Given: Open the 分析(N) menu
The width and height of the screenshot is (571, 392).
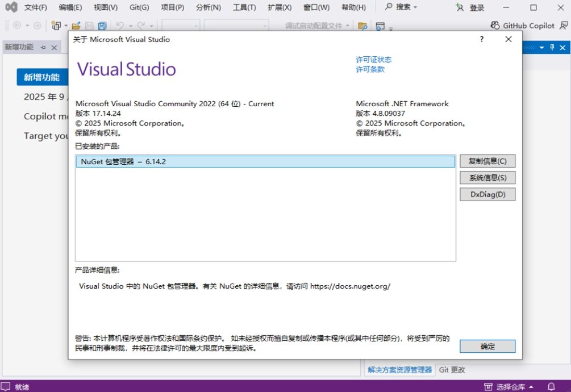Looking at the screenshot, I should (209, 7).
